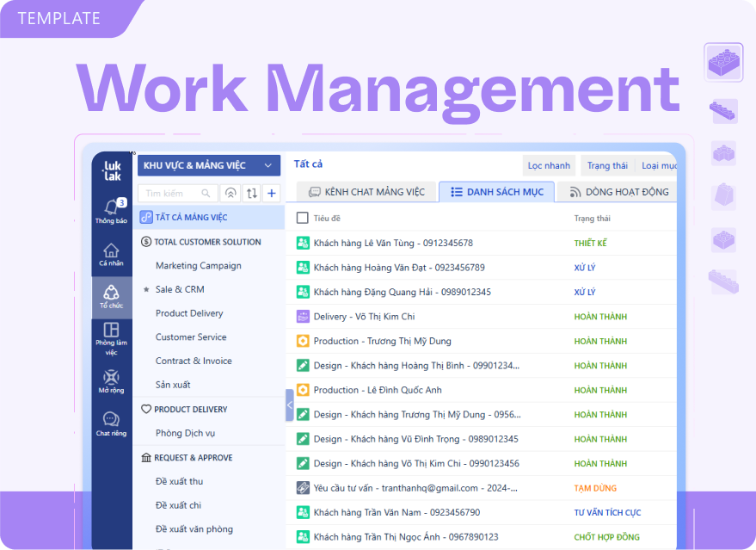Collapse the Total Customer Solution group
Image resolution: width=756 pixels, height=550 pixels.
coord(146,242)
